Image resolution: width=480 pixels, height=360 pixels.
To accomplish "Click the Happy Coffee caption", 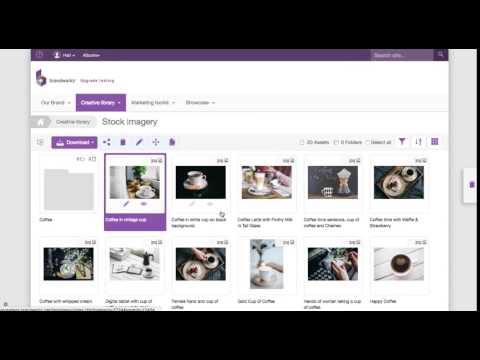I will 383,301.
